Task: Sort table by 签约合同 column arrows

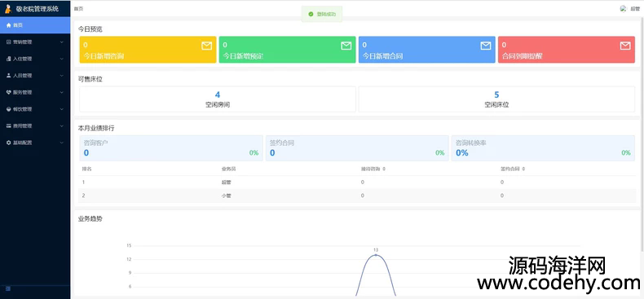Action: coord(523,169)
